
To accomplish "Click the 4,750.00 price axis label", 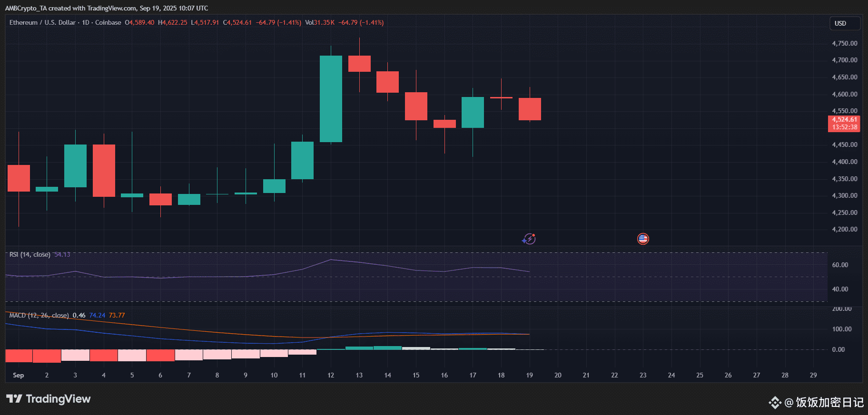I will [845, 43].
